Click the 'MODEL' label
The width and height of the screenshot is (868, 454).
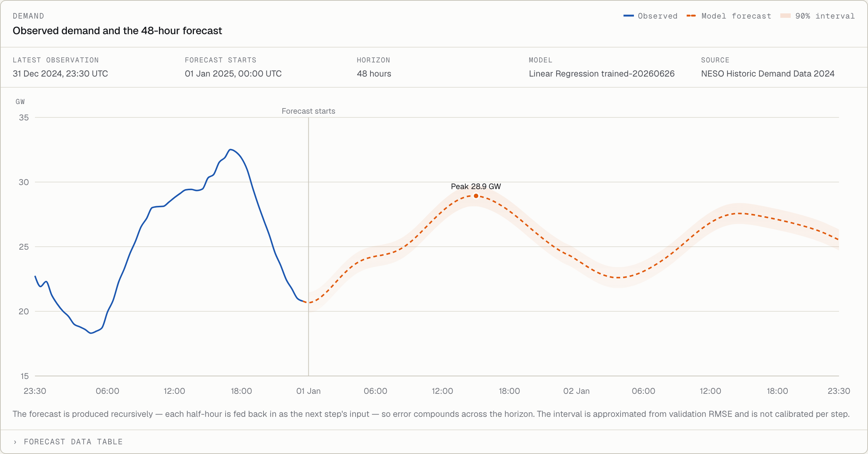click(x=541, y=60)
